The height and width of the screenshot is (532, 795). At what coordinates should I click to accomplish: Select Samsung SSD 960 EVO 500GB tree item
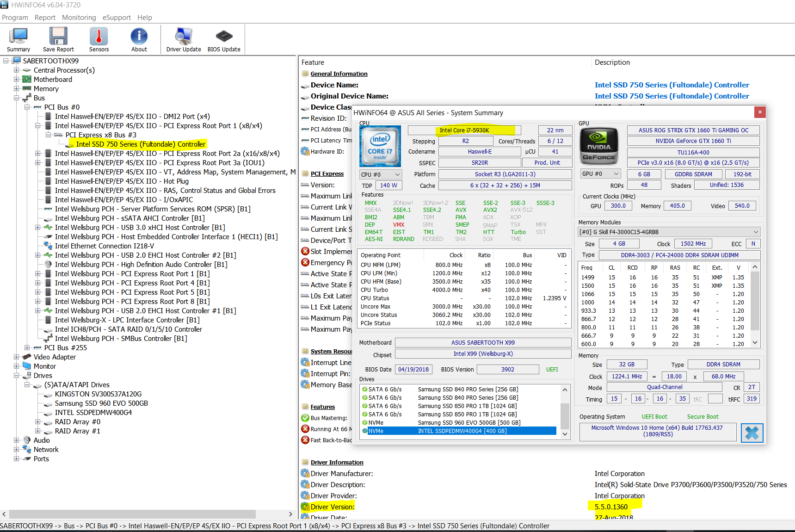[101, 403]
